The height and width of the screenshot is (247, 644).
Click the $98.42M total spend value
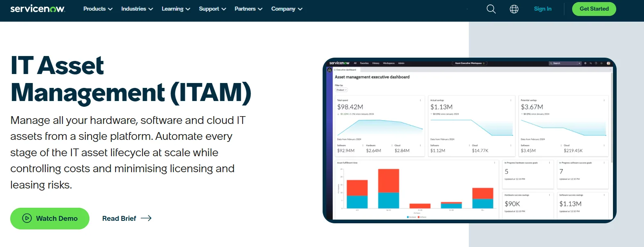click(350, 107)
